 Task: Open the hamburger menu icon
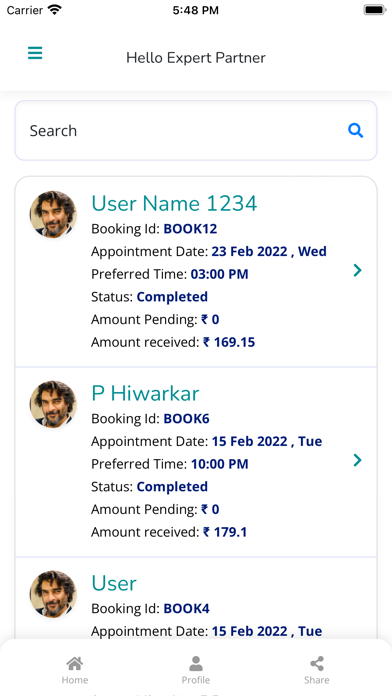tap(35, 53)
